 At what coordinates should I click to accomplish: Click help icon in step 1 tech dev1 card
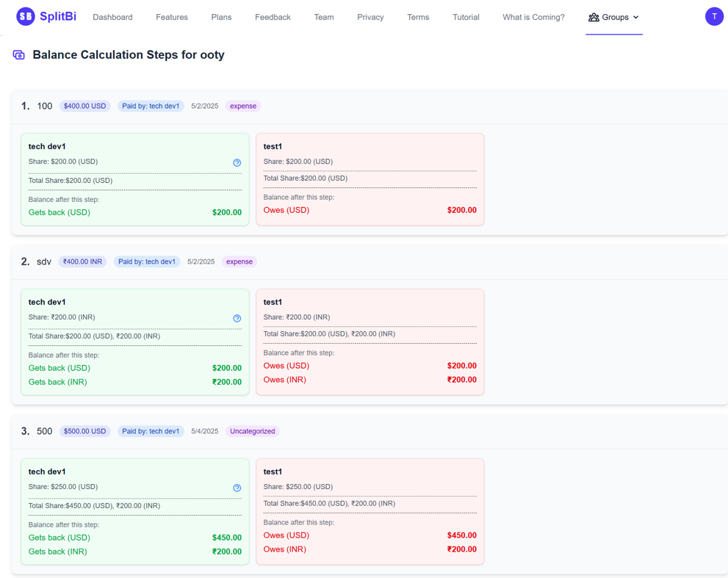(237, 162)
